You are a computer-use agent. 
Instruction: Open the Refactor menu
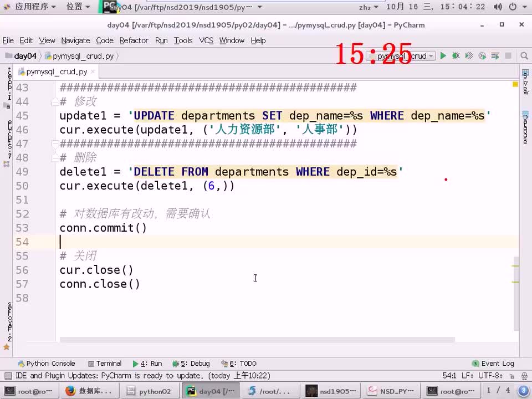tap(134, 40)
